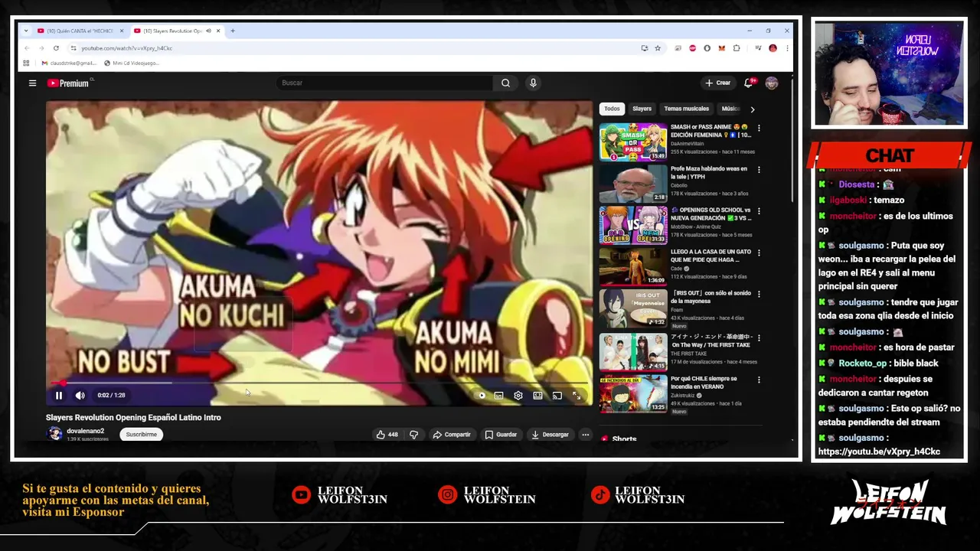Screen dimensions: 980x551
Task: Start voice search with microphone
Action: (x=533, y=83)
